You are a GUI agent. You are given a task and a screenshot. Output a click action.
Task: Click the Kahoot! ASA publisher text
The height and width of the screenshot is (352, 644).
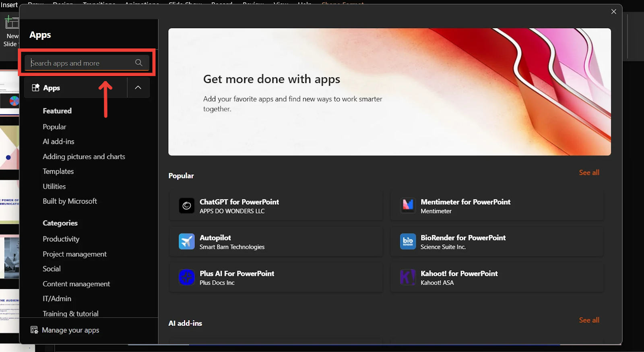pos(437,283)
